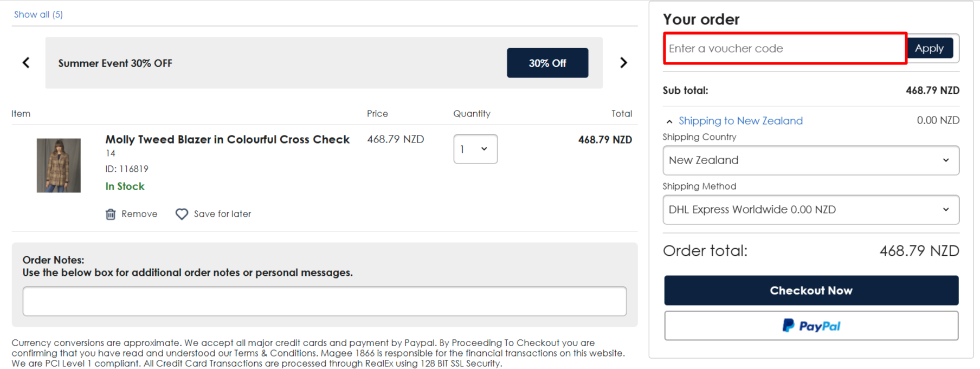Click the PayPal payment logo
The width and height of the screenshot is (980, 369).
coord(811,325)
